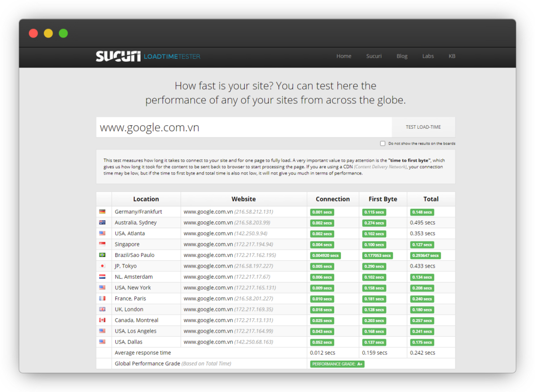Click the TEST LOAD-TIME button
535x392 pixels.
tap(424, 127)
